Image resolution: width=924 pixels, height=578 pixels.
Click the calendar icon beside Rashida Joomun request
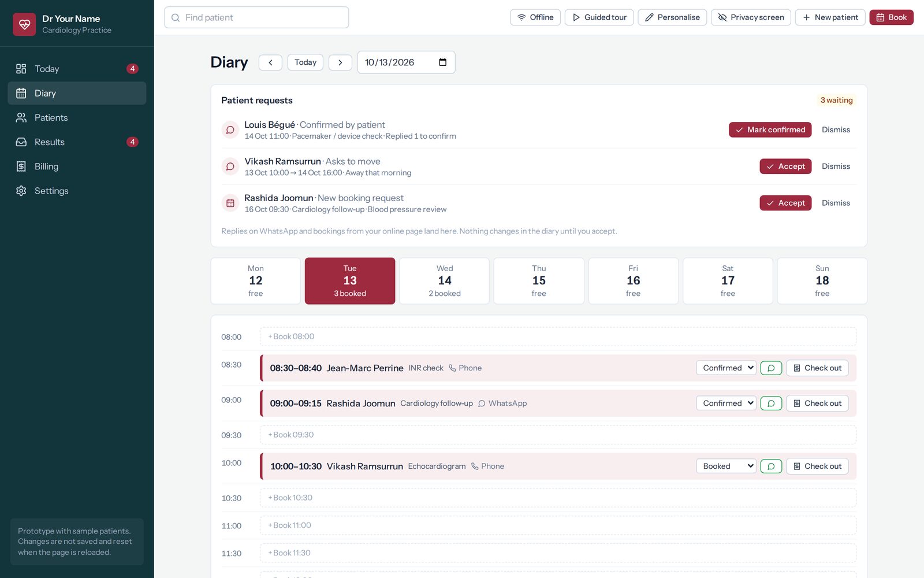[230, 203]
